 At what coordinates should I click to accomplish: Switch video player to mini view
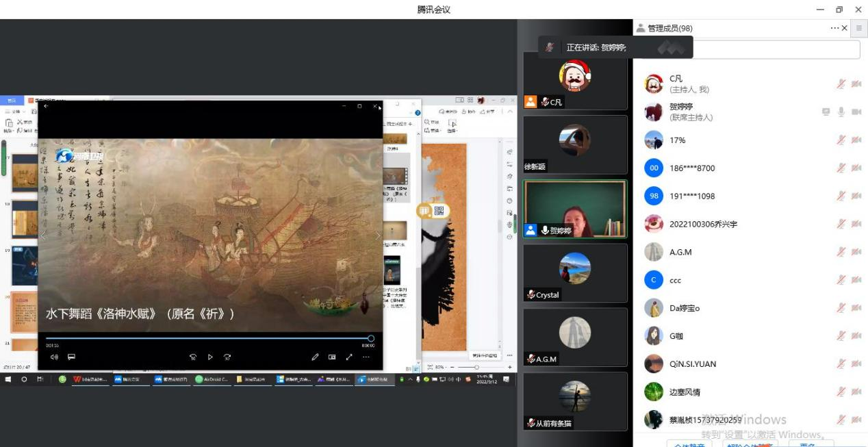point(332,357)
